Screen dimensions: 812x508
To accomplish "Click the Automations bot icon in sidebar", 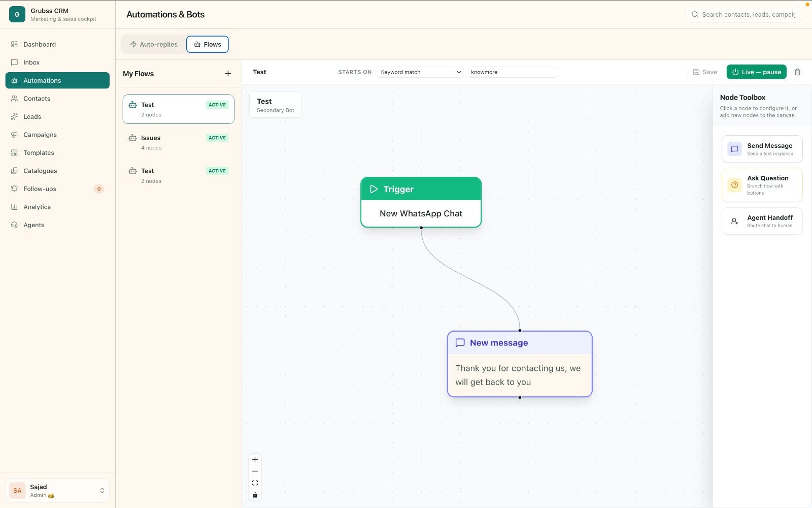I will click(x=14, y=80).
